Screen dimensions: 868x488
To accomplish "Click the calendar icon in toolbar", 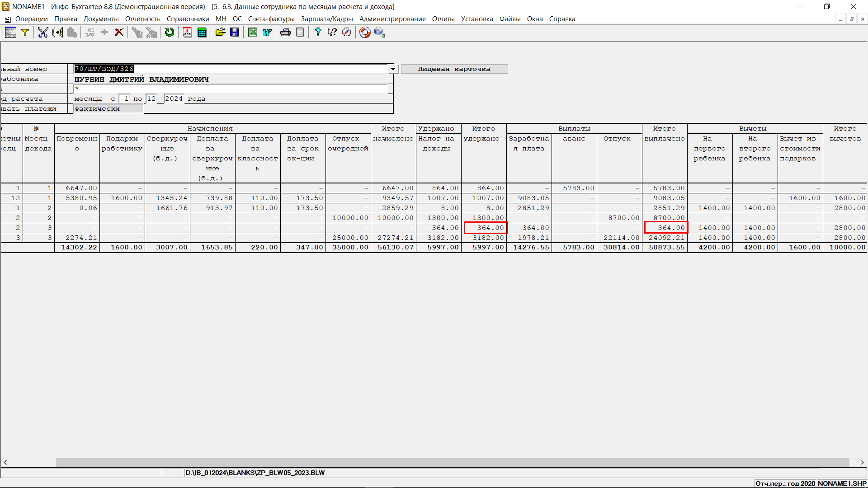I will point(188,33).
